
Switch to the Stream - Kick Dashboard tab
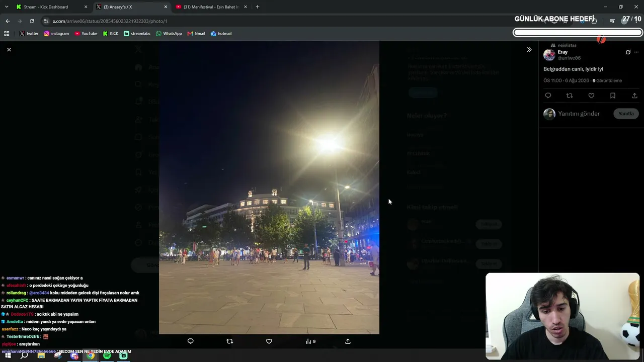(x=46, y=7)
